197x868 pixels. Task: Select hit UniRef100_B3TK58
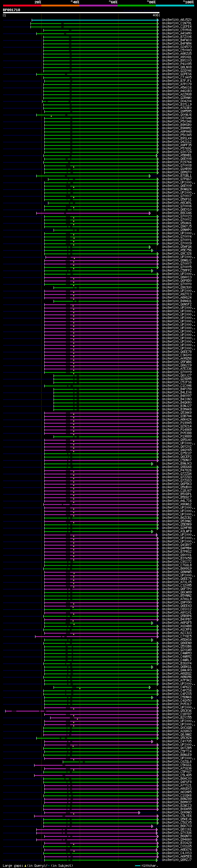click(x=177, y=559)
